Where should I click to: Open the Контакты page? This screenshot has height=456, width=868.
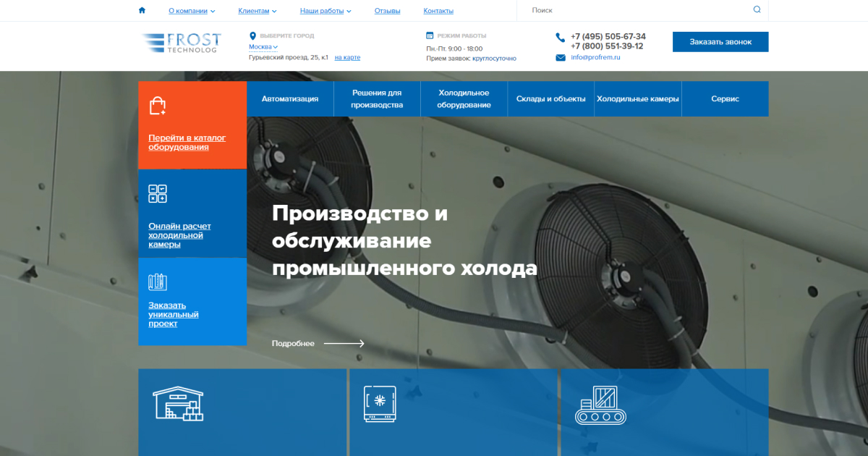[x=438, y=11]
